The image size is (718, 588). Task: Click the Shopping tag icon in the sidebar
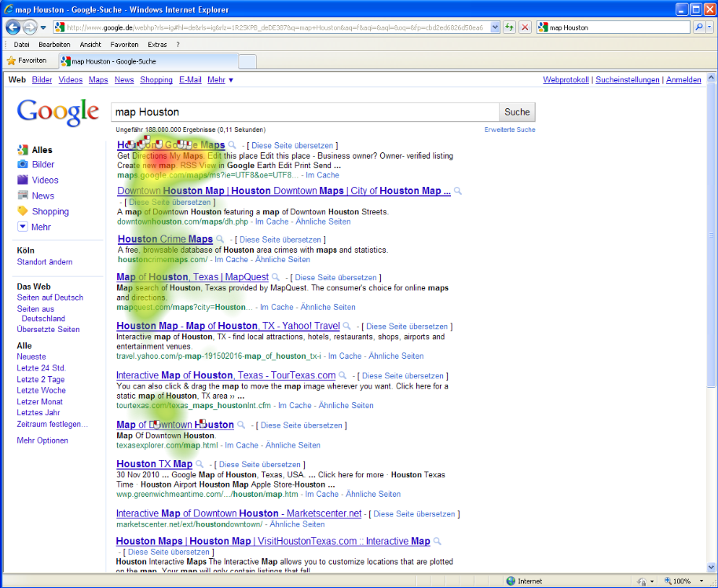point(23,211)
